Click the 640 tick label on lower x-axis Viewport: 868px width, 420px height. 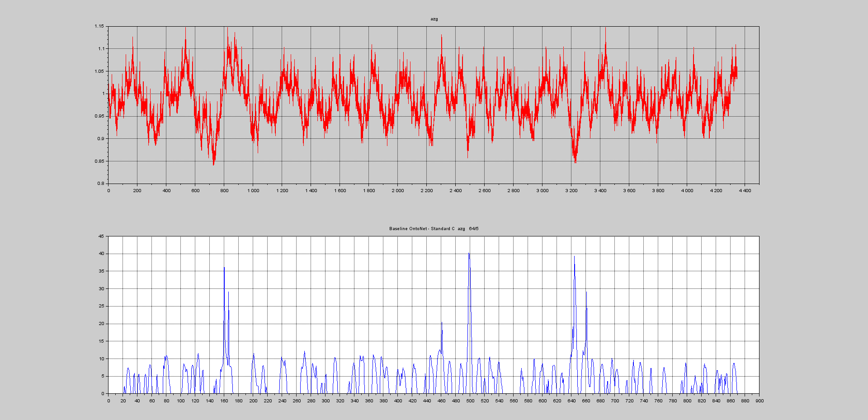[x=571, y=401]
